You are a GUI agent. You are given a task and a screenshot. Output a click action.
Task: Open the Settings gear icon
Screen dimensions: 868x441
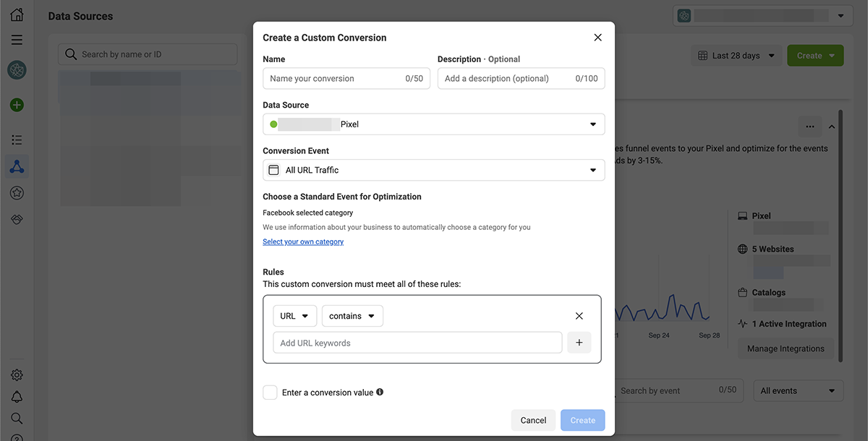(x=17, y=374)
